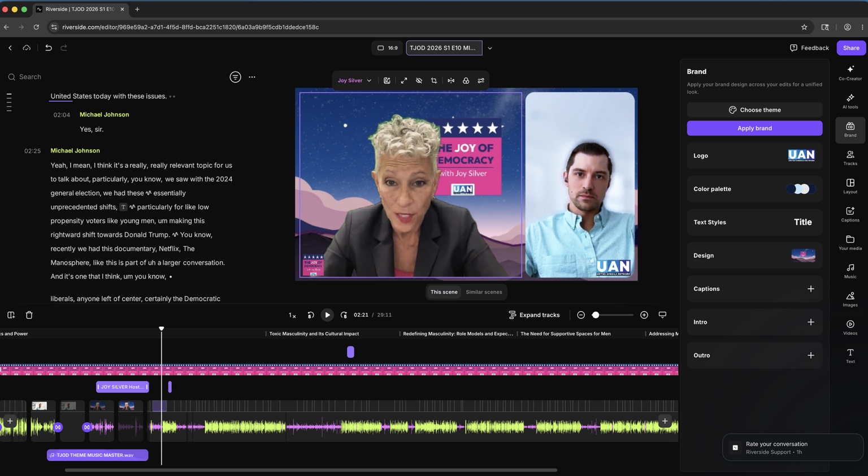Adjust the timeline zoom slider
868x476 pixels.
click(x=596, y=315)
